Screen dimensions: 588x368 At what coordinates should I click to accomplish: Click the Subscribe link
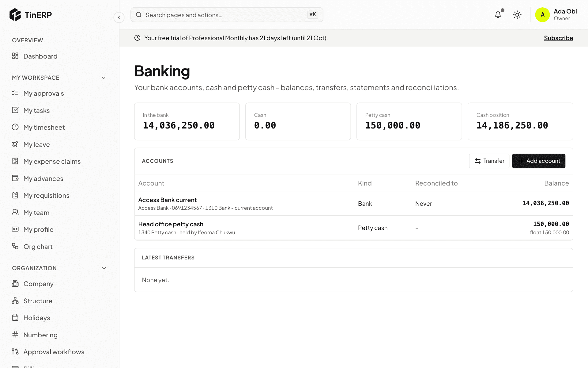coord(558,38)
